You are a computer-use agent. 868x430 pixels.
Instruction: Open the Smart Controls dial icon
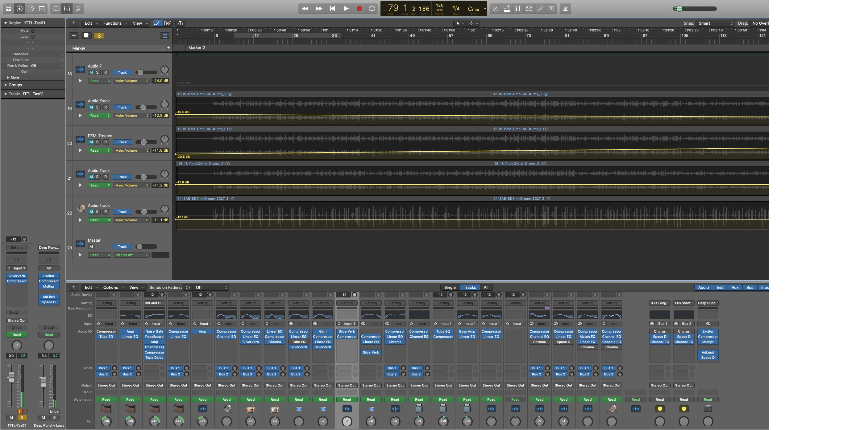[x=56, y=8]
